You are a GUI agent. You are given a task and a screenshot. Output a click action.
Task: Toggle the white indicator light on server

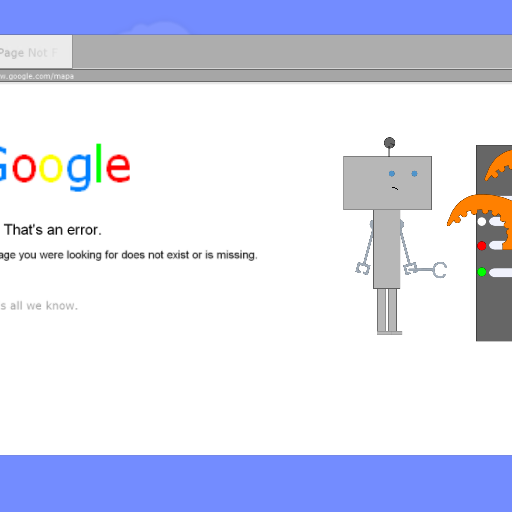click(482, 221)
